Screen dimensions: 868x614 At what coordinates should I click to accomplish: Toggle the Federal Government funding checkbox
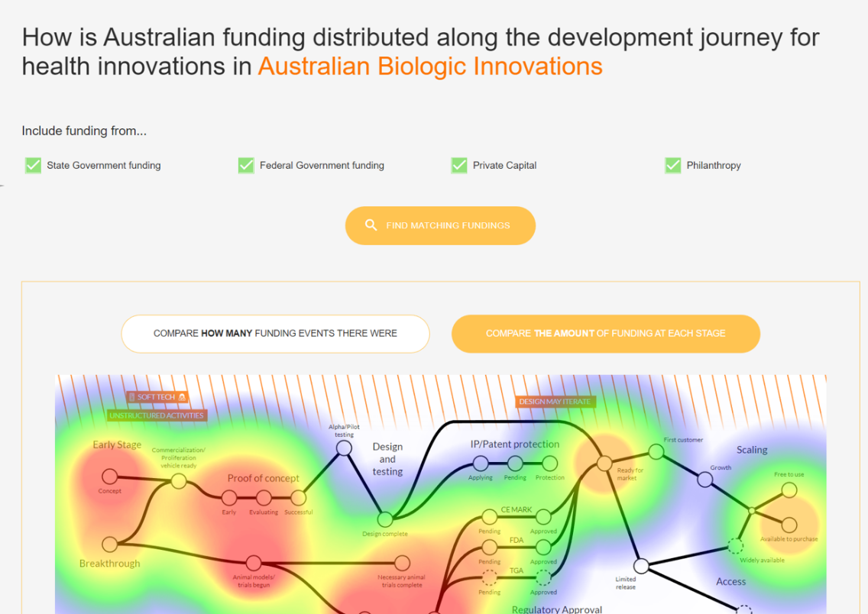(246, 166)
